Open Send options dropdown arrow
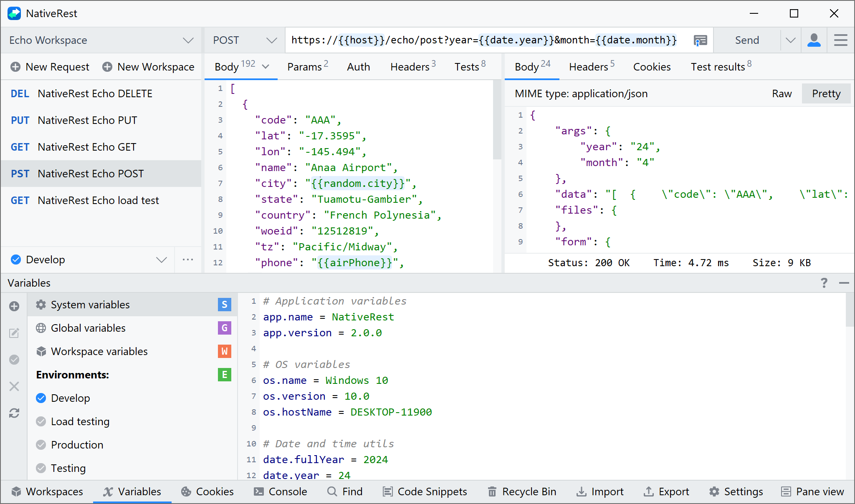This screenshot has width=855, height=504. click(790, 40)
